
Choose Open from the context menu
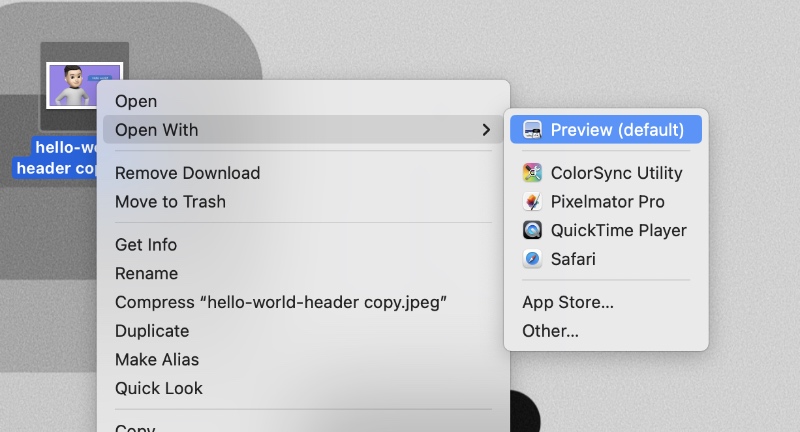(136, 101)
